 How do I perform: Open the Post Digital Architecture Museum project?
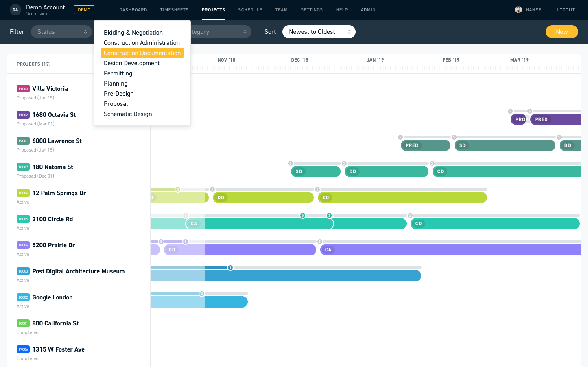(79, 271)
